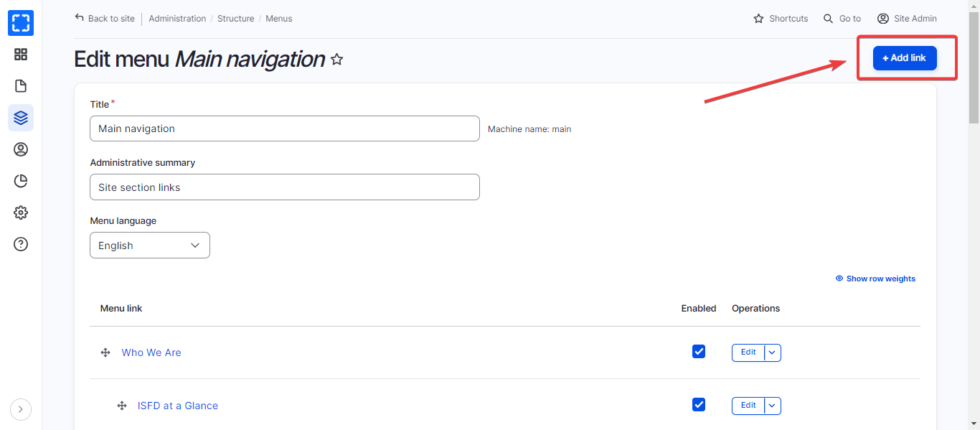Click into the Administrative summary field
The image size is (980, 430).
click(x=285, y=187)
